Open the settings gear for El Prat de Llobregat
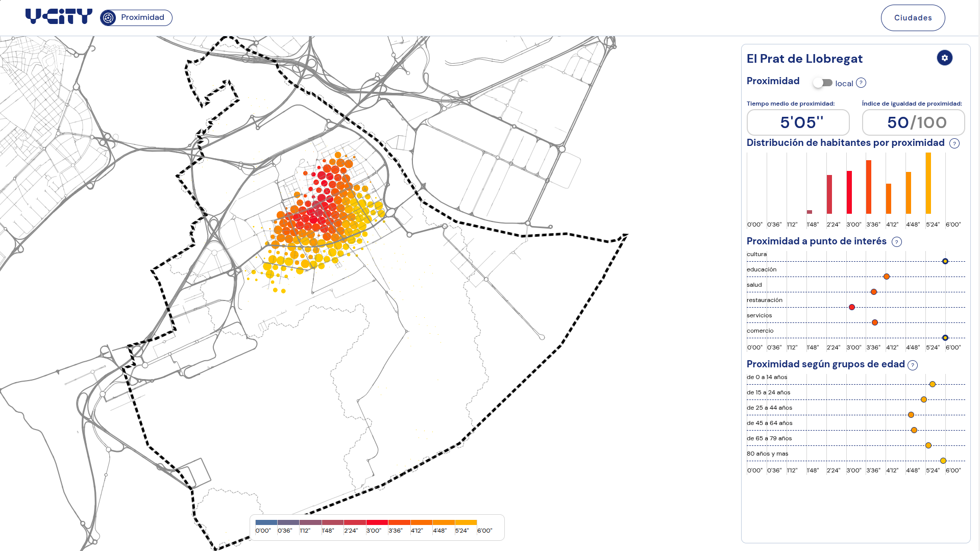This screenshot has width=980, height=551. click(x=944, y=58)
